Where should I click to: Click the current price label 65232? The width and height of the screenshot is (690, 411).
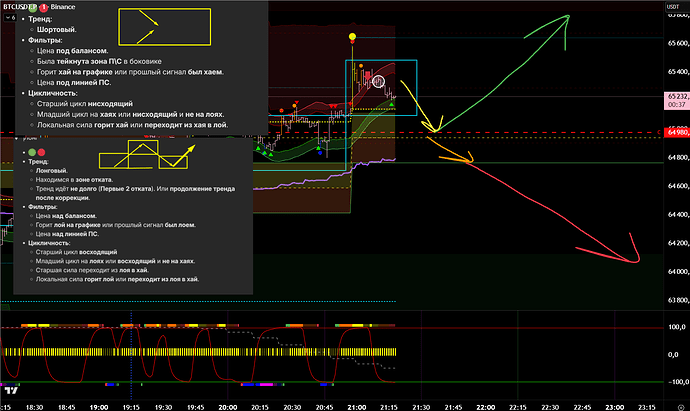[675, 96]
